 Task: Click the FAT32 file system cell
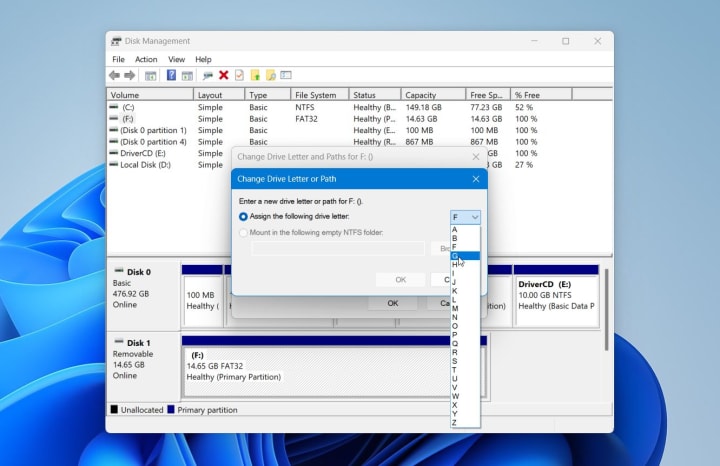coord(306,118)
